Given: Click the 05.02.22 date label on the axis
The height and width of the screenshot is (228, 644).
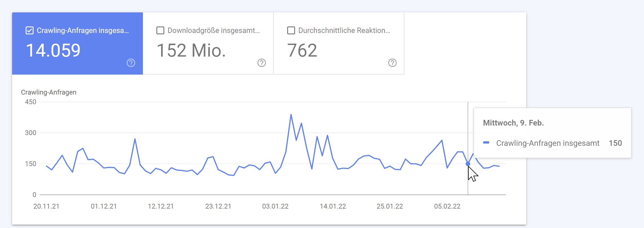Looking at the screenshot, I should [x=448, y=206].
